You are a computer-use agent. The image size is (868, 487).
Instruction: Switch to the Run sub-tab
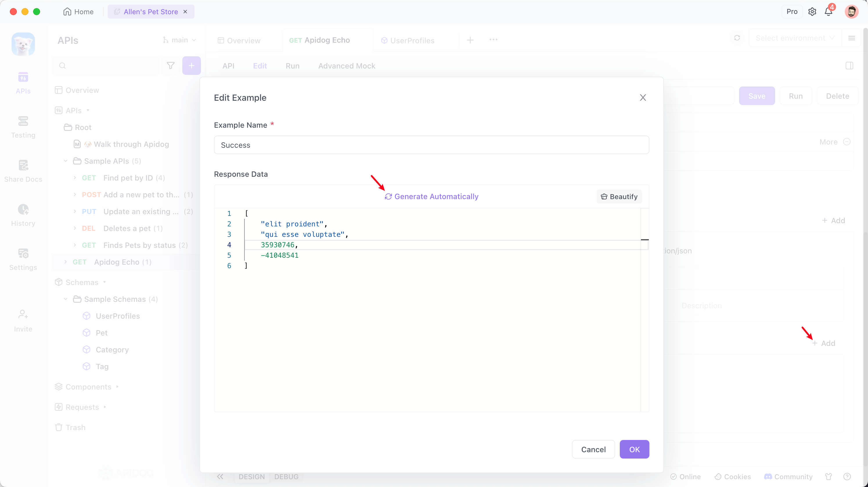click(x=293, y=66)
